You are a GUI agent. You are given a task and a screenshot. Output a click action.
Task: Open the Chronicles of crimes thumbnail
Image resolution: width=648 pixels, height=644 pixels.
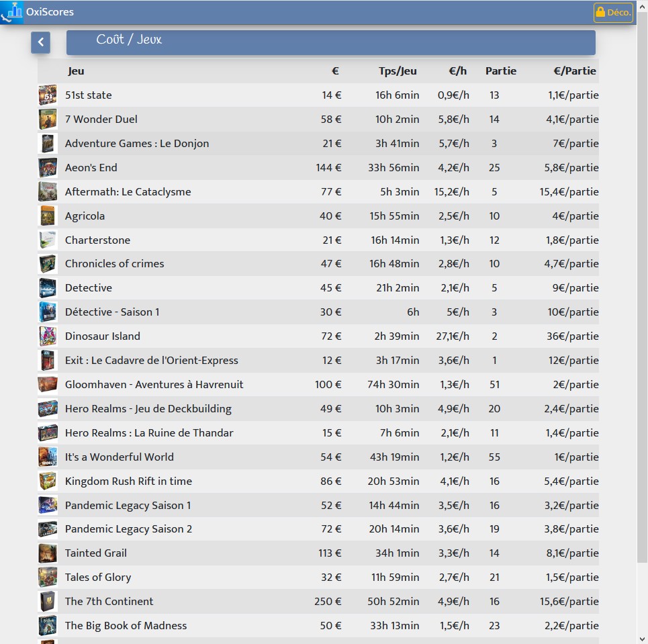pos(48,264)
